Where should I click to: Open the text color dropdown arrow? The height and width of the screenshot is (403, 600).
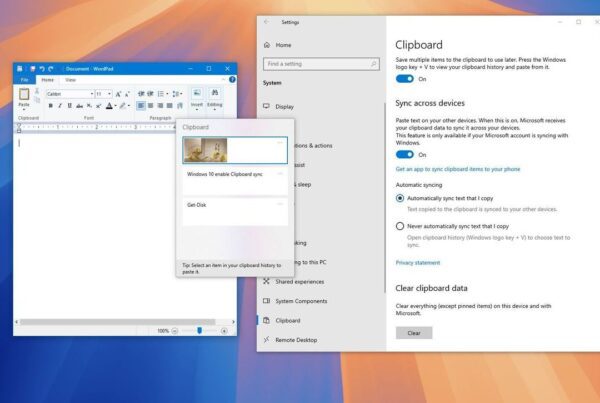click(116, 106)
